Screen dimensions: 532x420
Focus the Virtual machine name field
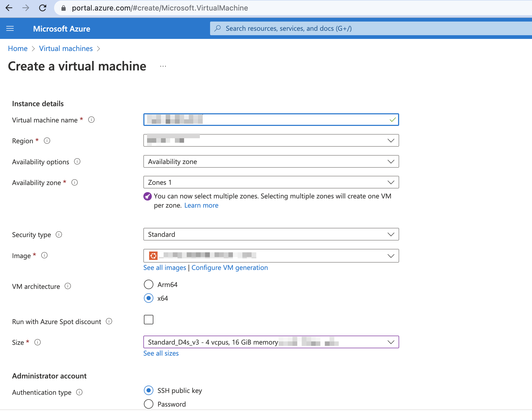point(271,120)
